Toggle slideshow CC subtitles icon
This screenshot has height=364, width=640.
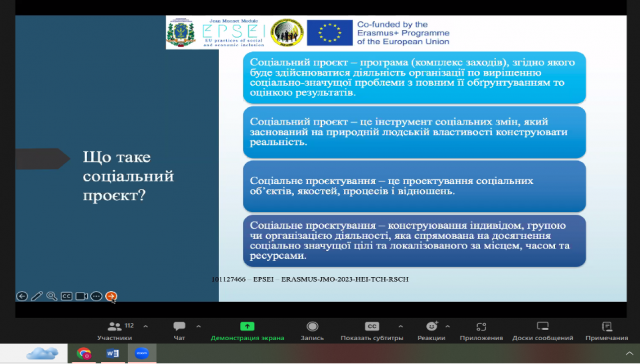[67, 296]
